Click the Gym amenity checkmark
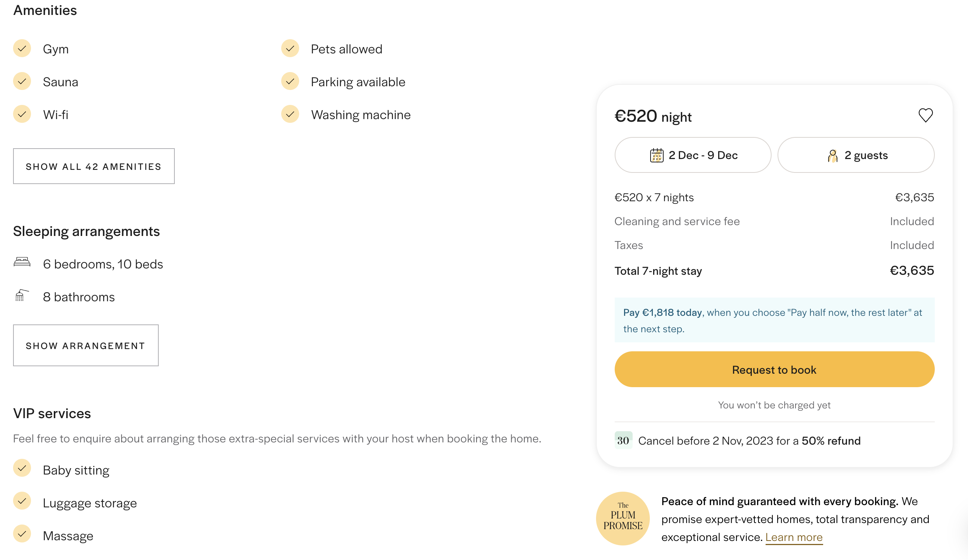This screenshot has width=968, height=560. coord(22,49)
